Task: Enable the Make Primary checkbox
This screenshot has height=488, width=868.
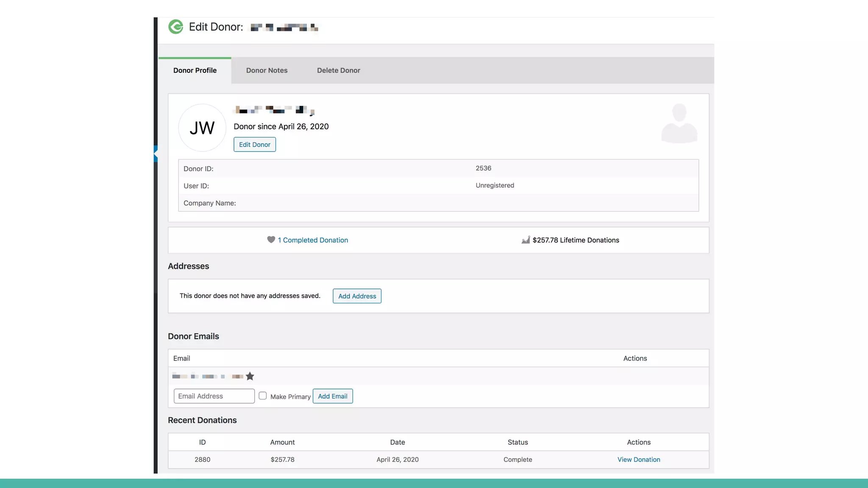Action: tap(263, 396)
